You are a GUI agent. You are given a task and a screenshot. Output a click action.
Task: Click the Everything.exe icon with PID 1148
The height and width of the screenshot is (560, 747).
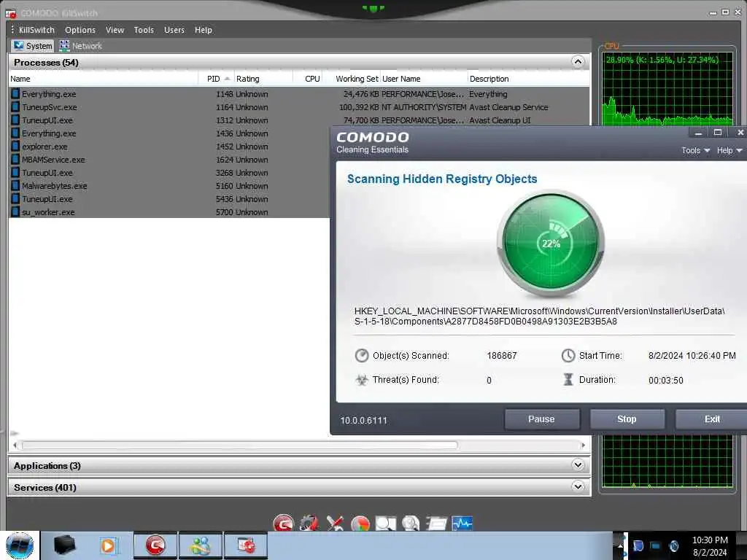(16, 94)
